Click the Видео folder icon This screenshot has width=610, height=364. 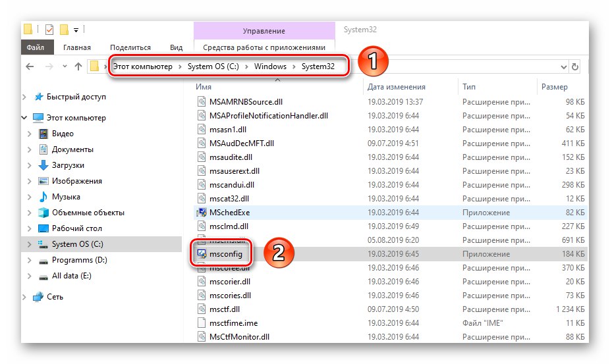(43, 134)
